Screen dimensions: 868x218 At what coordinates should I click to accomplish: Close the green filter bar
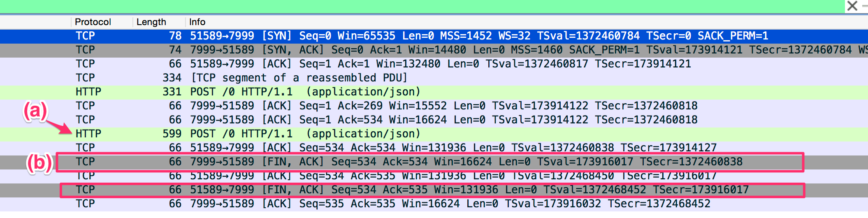click(852, 6)
